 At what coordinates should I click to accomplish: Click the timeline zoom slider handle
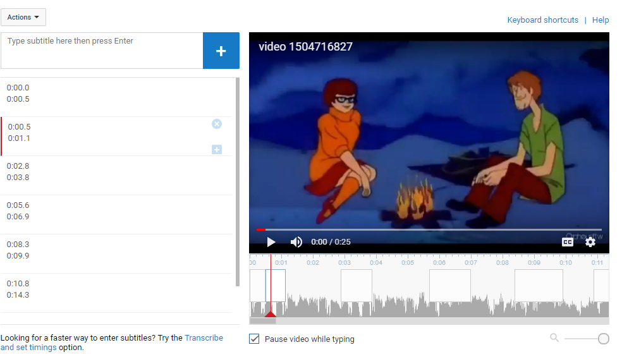point(604,339)
